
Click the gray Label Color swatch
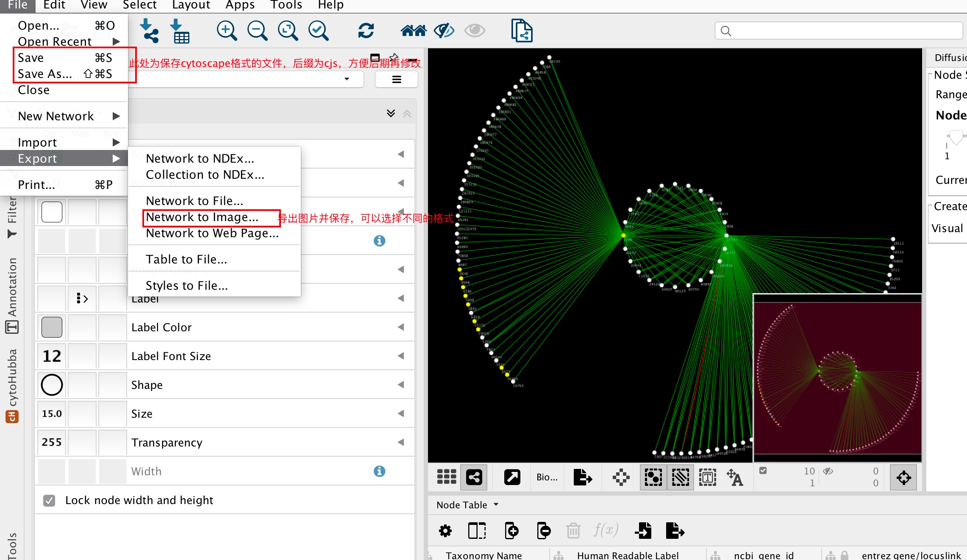click(x=52, y=327)
